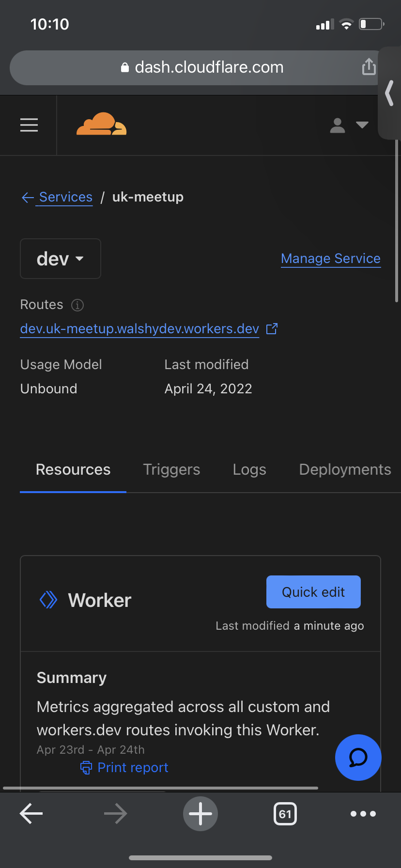The height and width of the screenshot is (868, 401).
Task: Open the workers.dev route in new tab
Action: [x=272, y=328]
